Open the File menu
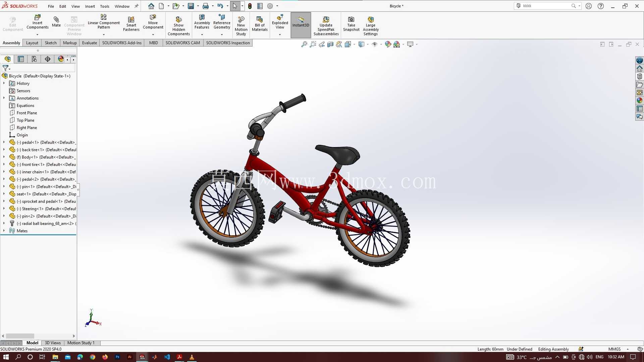Image resolution: width=644 pixels, height=362 pixels. 51,6
